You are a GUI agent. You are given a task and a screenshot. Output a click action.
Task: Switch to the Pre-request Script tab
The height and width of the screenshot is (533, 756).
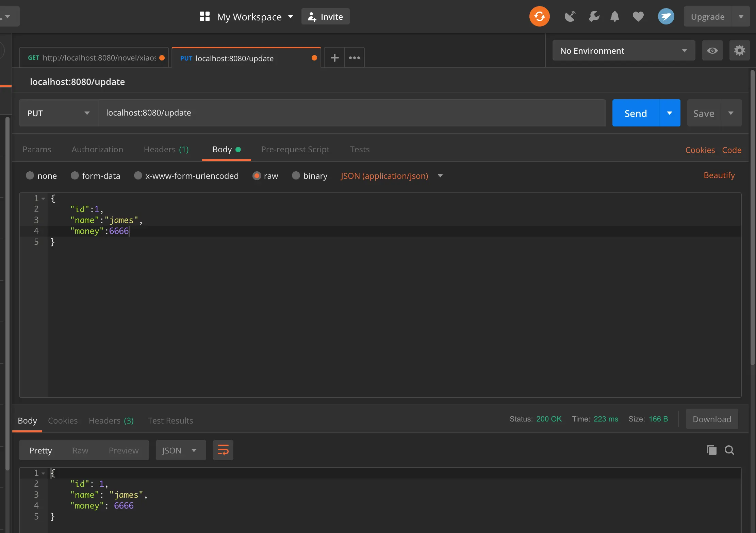(295, 150)
